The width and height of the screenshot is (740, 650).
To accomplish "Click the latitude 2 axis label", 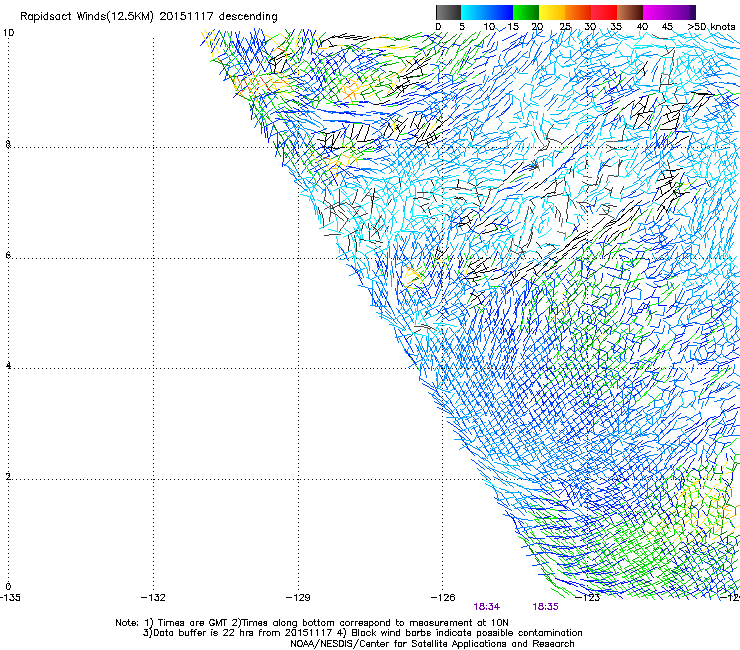I will click(x=8, y=477).
